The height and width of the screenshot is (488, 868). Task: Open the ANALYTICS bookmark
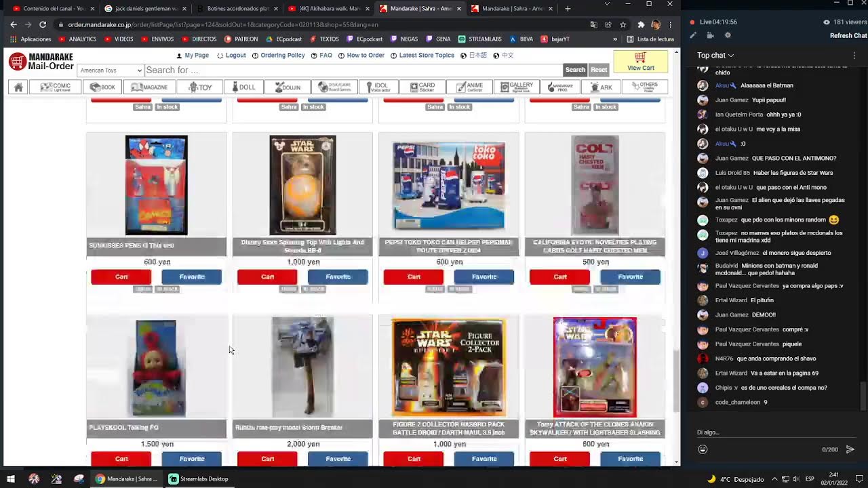click(77, 39)
